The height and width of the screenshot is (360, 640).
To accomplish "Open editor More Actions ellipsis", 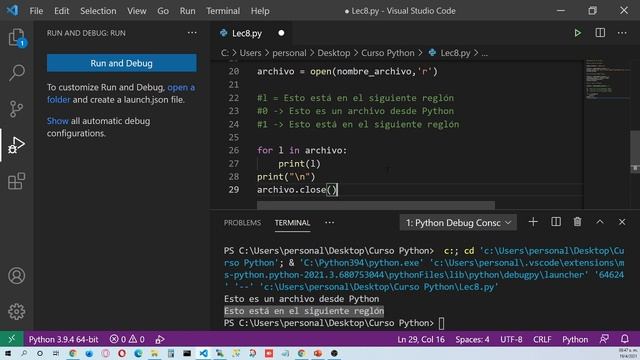I will click(622, 33).
